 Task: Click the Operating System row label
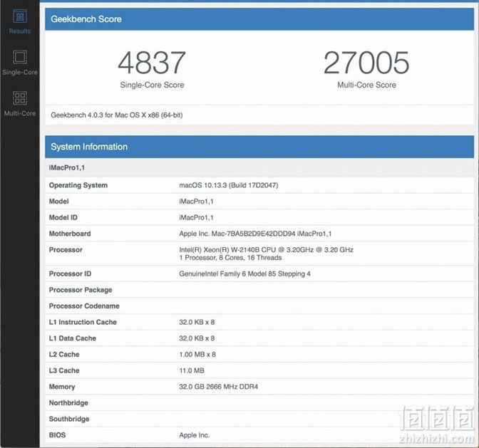(x=78, y=185)
